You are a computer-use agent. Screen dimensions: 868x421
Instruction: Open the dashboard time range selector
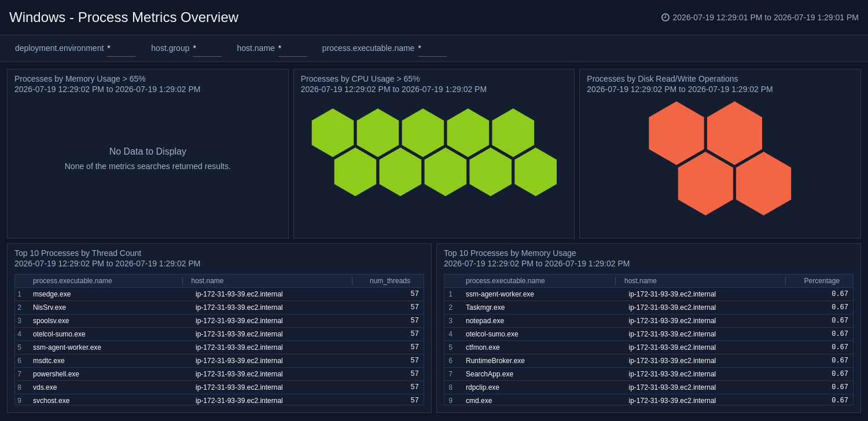[765, 17]
